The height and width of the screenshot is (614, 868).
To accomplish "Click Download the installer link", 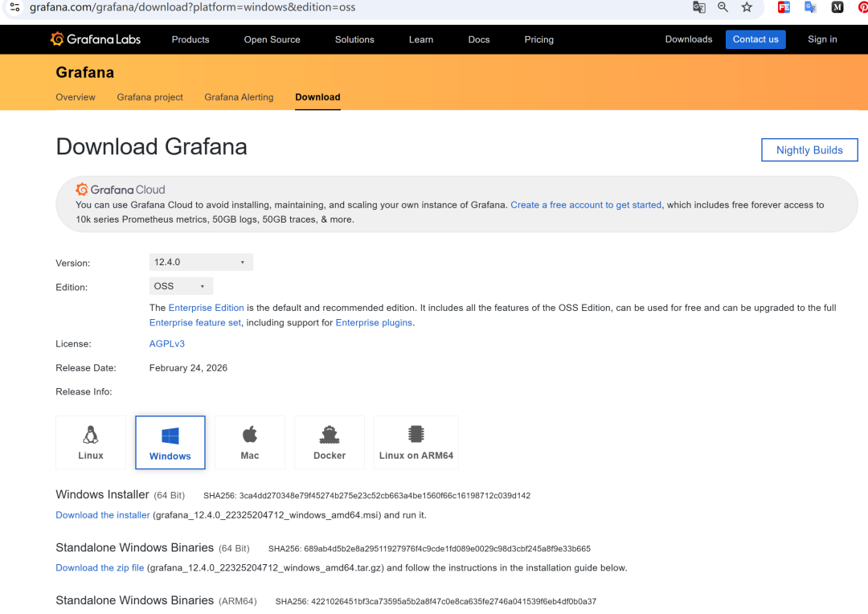I will (102, 515).
